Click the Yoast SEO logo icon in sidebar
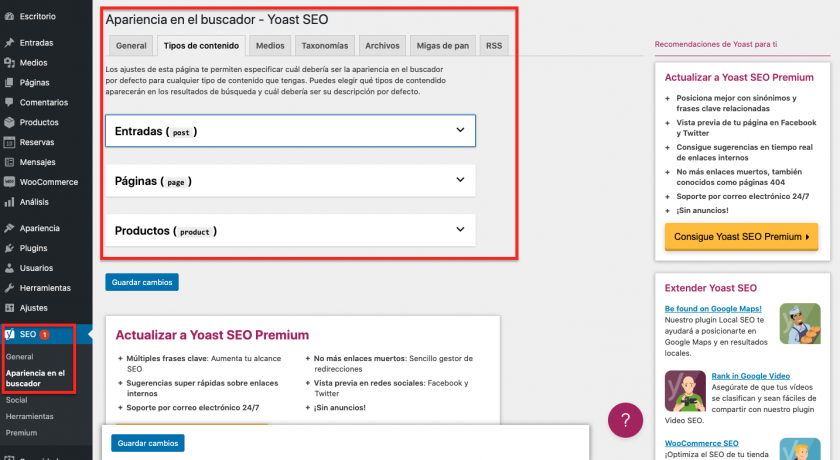Viewport: 840px width, 460px height. point(10,334)
